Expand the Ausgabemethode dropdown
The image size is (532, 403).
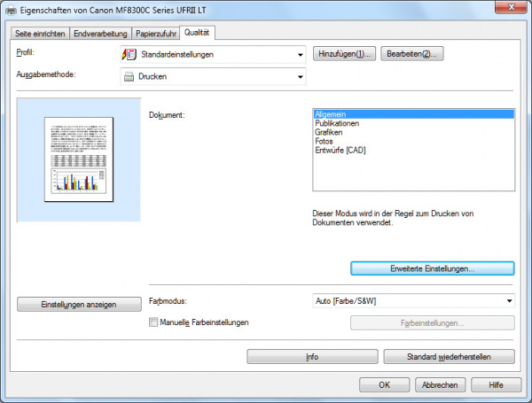point(301,76)
